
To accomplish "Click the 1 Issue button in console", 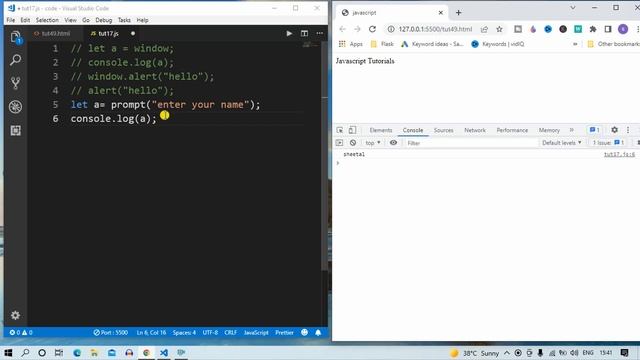I will tap(609, 143).
